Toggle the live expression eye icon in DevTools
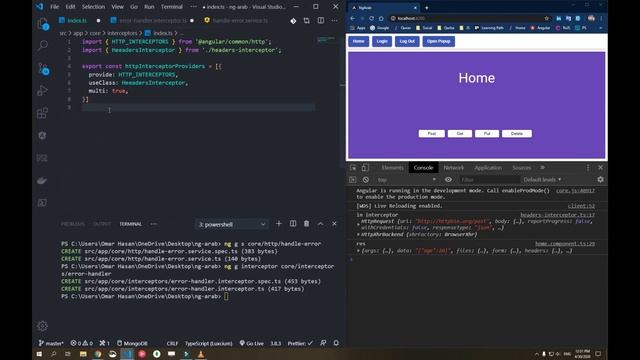The height and width of the screenshot is (360, 640). [448, 180]
